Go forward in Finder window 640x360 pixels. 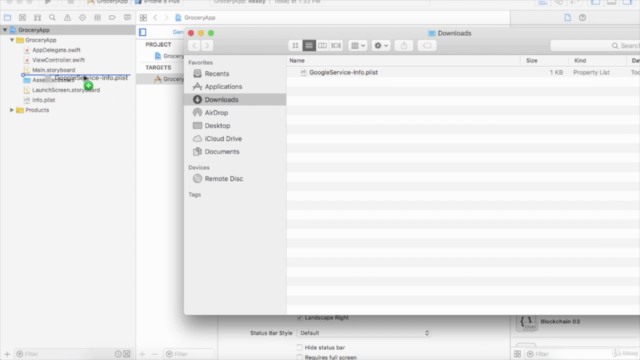click(x=207, y=45)
